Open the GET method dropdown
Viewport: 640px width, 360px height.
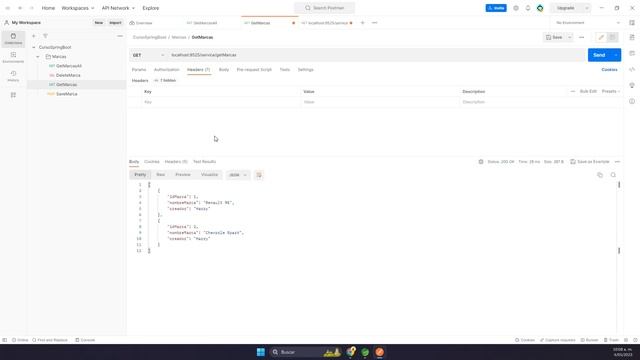(148, 55)
